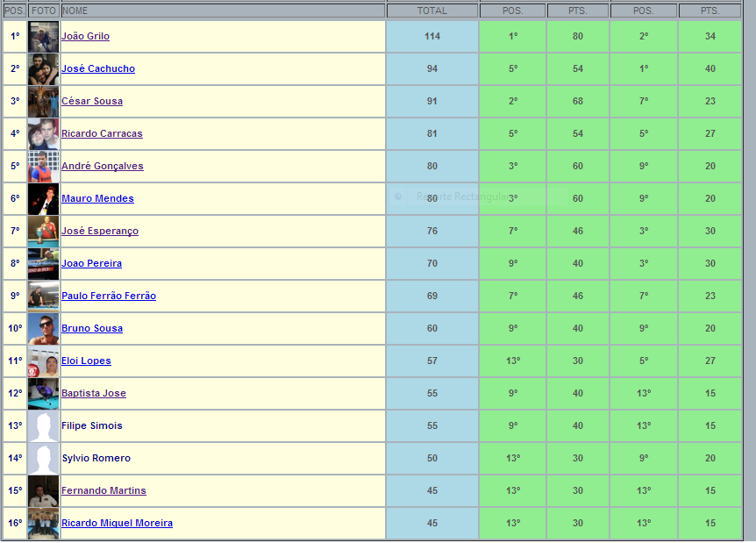Viewport: 756px width, 543px height.
Task: Click Sylvio Romero's default avatar
Action: click(43, 459)
